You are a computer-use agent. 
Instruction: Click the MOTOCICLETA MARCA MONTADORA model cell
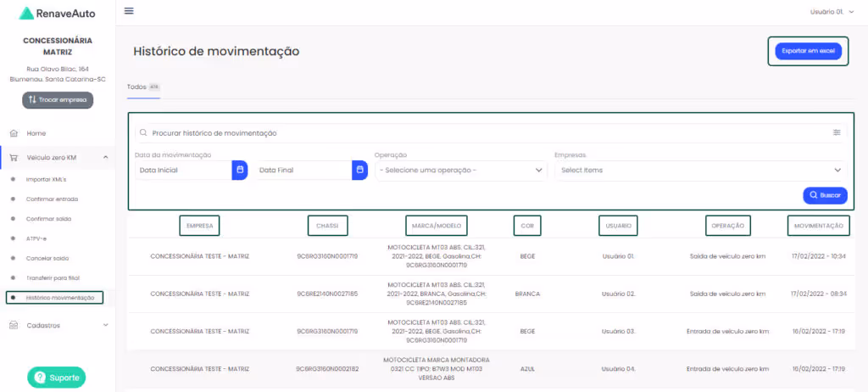point(437,369)
